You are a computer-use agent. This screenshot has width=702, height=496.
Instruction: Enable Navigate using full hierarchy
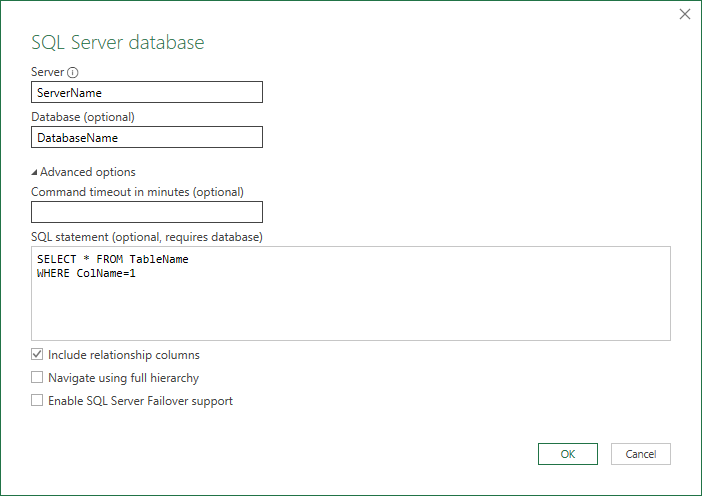point(38,378)
